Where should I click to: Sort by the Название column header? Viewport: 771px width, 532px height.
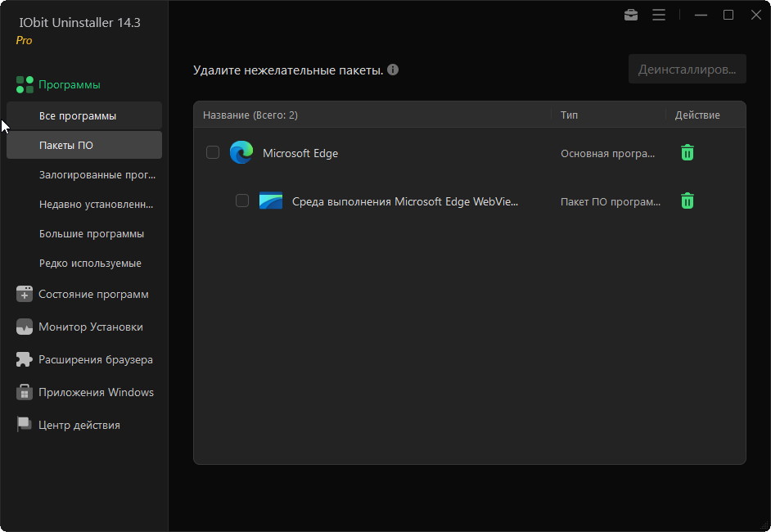pyautogui.click(x=250, y=115)
